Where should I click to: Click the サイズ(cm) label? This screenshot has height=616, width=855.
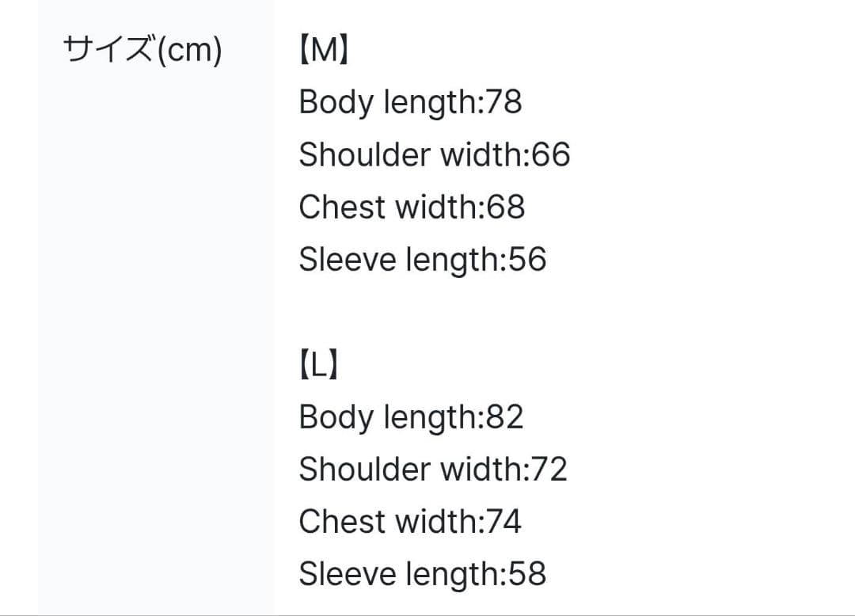tap(142, 52)
